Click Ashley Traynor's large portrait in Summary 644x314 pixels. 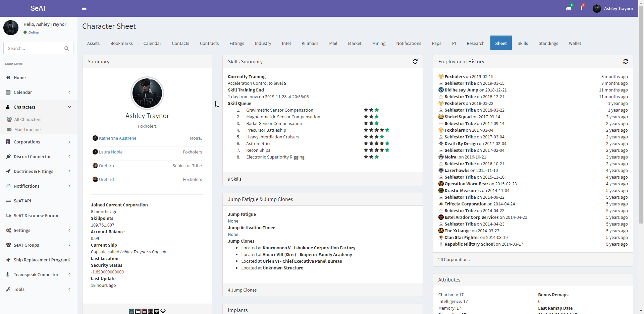(147, 93)
